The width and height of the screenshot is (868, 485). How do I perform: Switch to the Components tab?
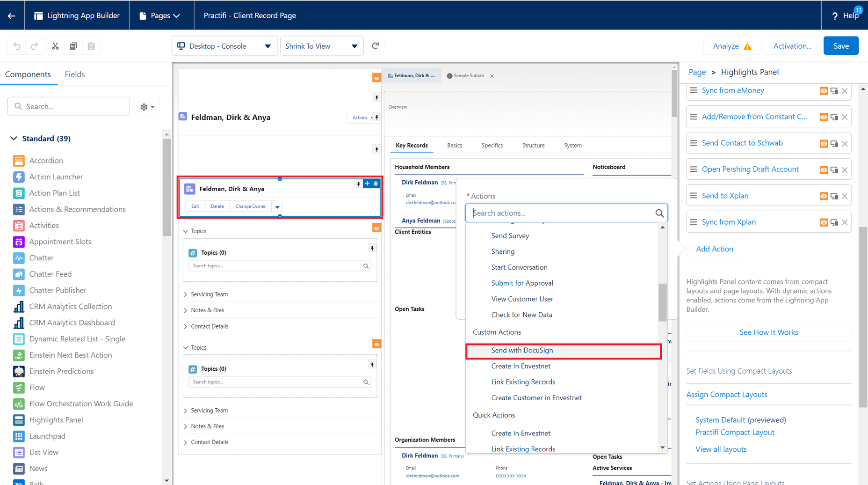click(28, 74)
